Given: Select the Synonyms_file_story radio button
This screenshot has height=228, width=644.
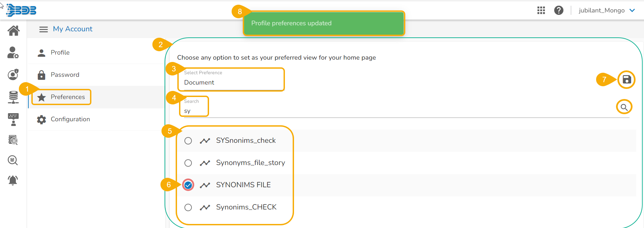Looking at the screenshot, I should 188,163.
